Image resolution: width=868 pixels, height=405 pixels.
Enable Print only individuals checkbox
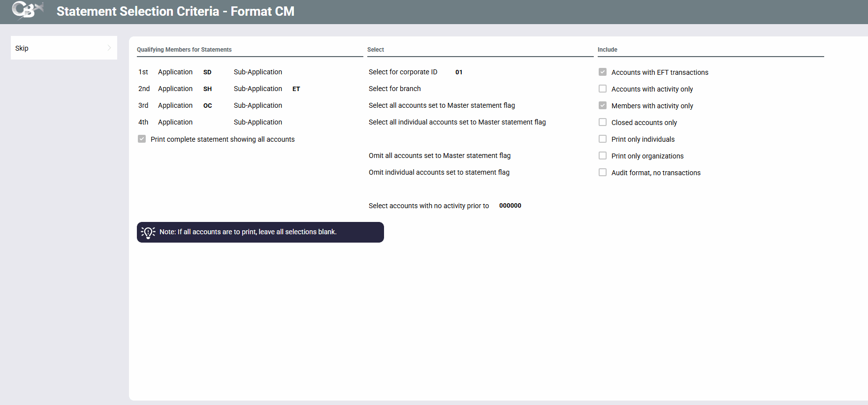(x=603, y=139)
